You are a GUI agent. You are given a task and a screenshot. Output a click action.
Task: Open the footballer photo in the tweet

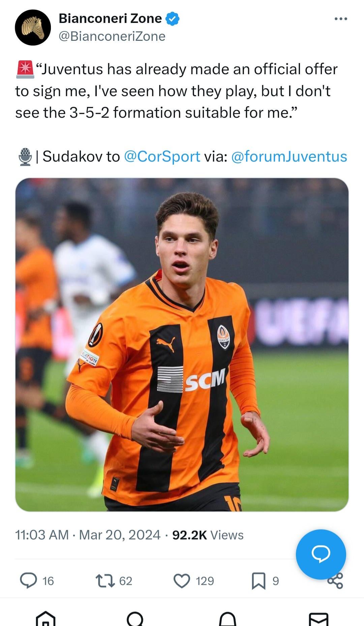[x=182, y=344]
